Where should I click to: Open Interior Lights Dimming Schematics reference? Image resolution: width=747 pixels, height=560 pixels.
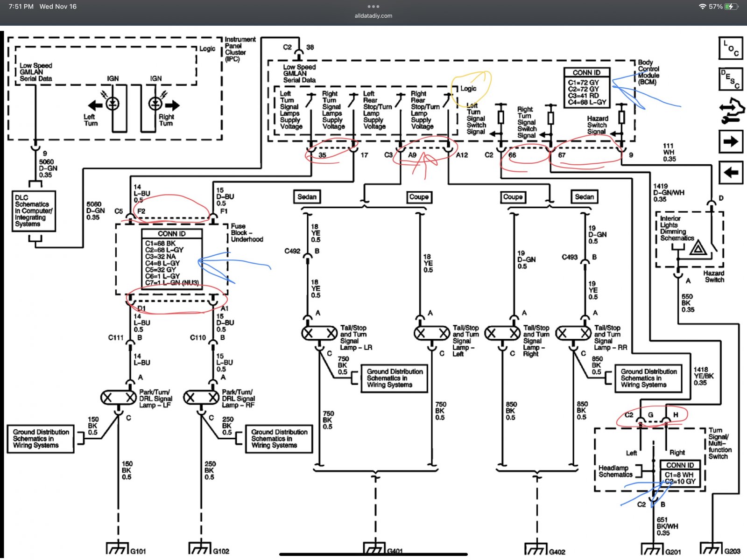coord(677,228)
